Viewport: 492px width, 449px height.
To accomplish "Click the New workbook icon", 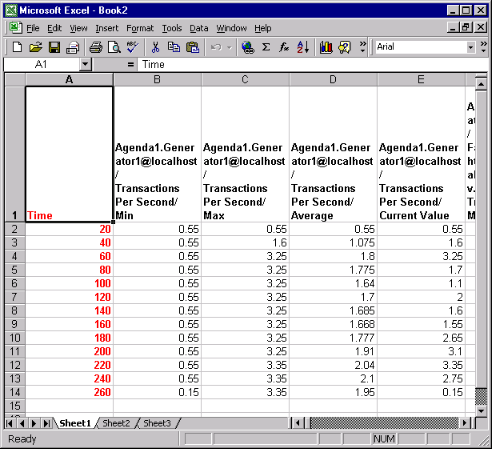I will pos(17,47).
